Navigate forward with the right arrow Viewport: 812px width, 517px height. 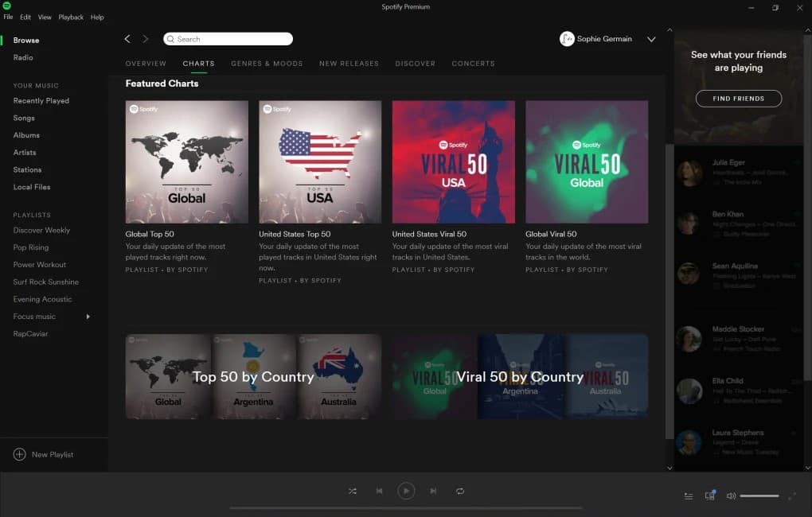tap(146, 38)
